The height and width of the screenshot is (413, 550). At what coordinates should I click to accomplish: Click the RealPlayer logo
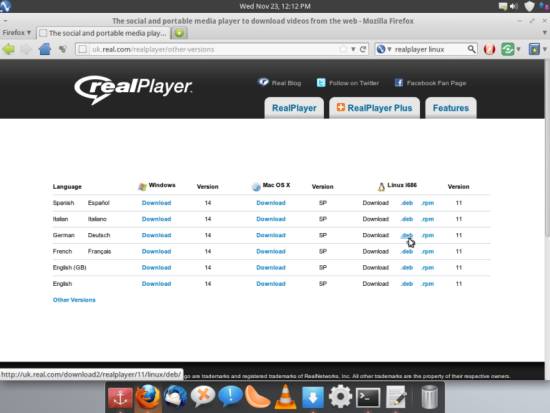coord(133,89)
